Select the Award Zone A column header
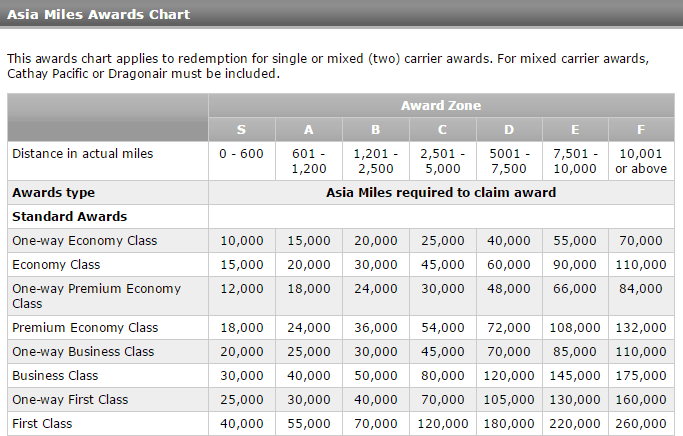Image resolution: width=683 pixels, height=436 pixels. 309,130
